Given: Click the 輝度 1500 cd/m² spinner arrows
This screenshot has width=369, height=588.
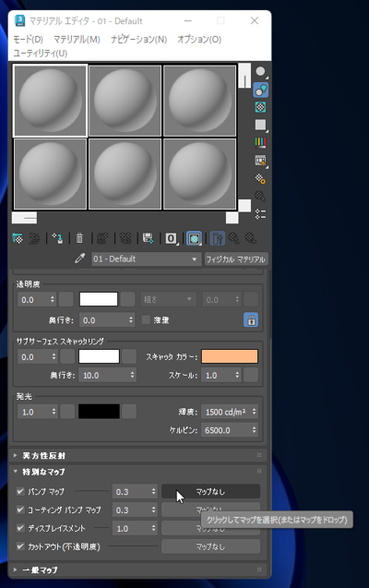Looking at the screenshot, I should coord(255,412).
